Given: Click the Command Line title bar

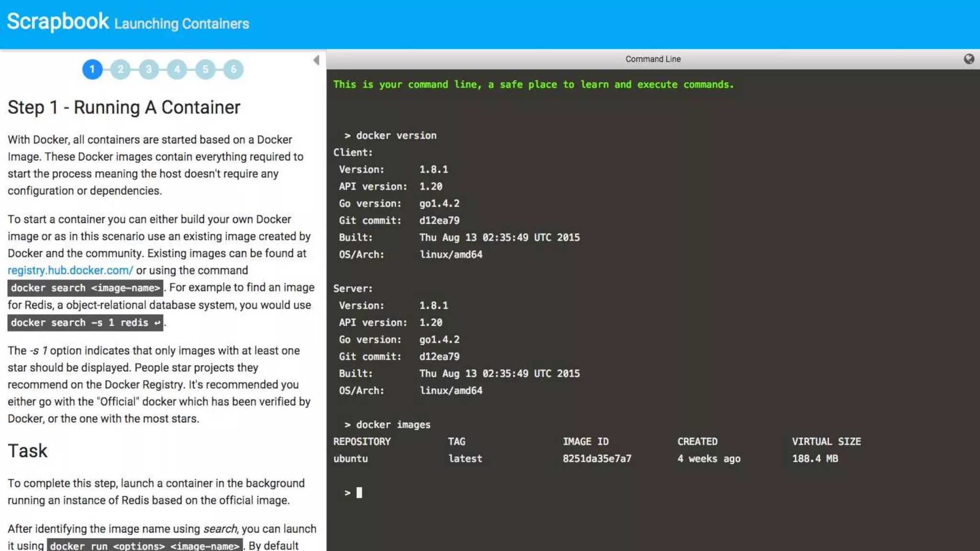Looking at the screenshot, I should click(653, 59).
